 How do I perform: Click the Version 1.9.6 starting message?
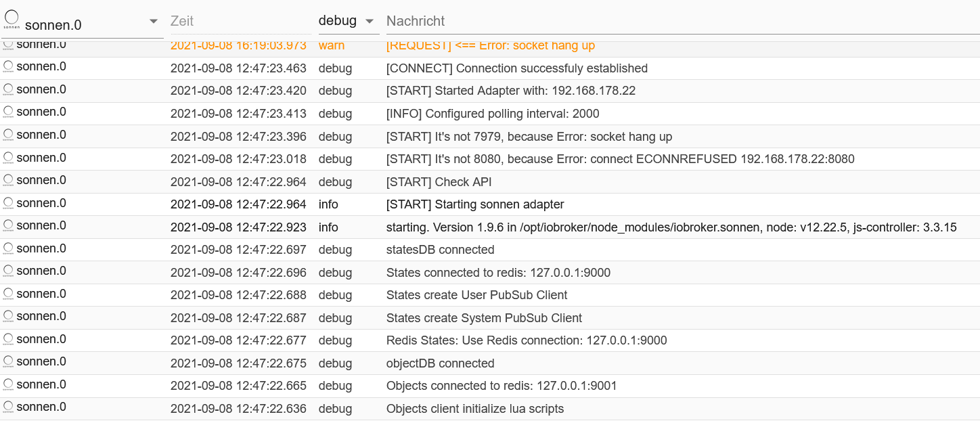(671, 227)
